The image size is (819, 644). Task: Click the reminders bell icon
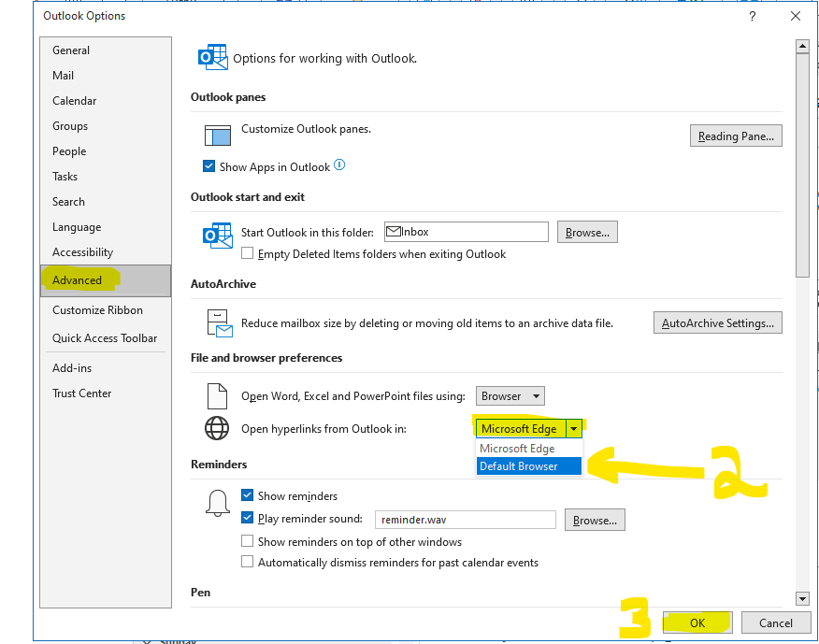tap(217, 503)
